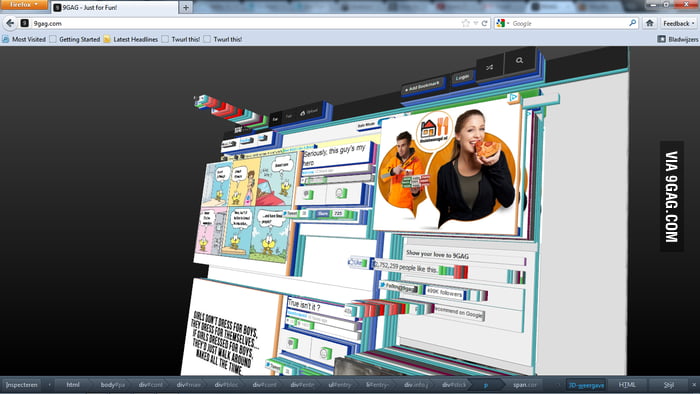Start search with the magnifier icon

coord(633,23)
